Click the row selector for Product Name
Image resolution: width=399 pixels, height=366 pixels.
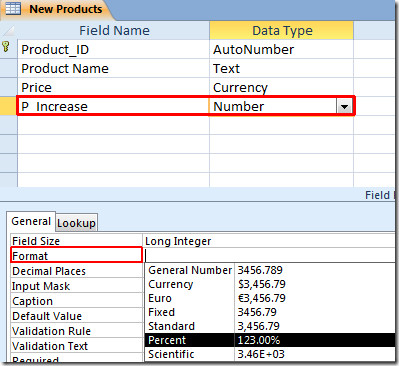click(x=8, y=69)
